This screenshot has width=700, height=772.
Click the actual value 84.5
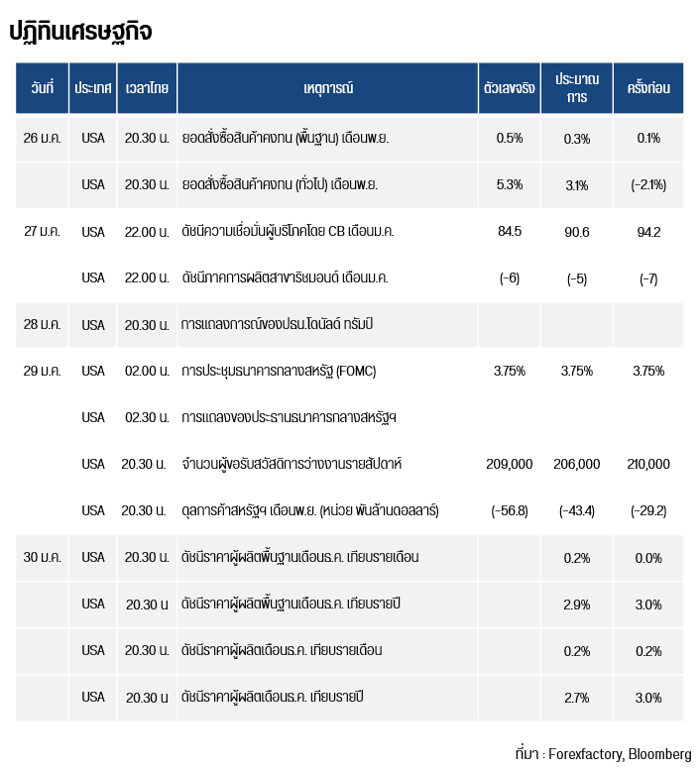pyautogui.click(x=509, y=232)
